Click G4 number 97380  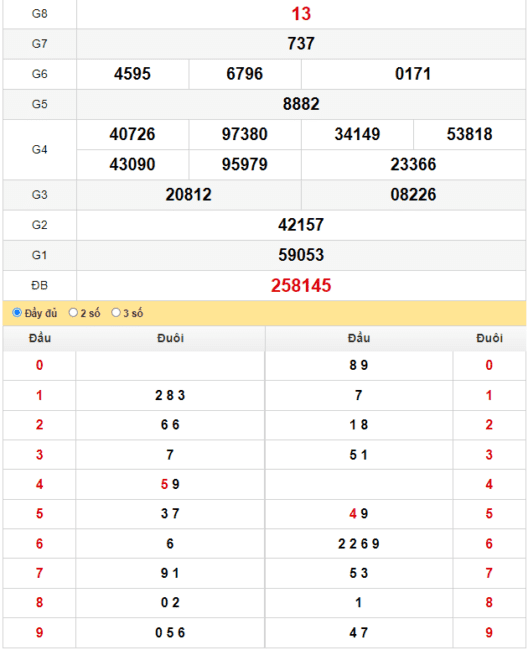[245, 135]
